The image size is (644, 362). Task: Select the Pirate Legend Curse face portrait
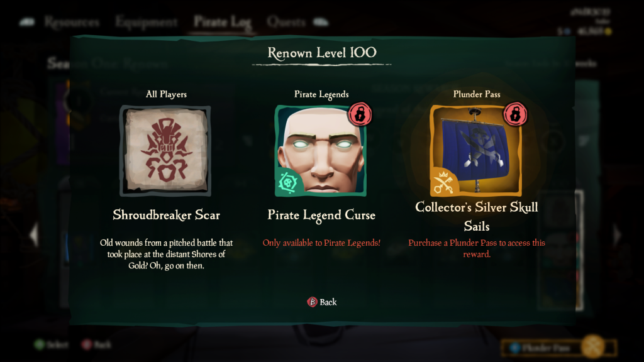tap(321, 151)
